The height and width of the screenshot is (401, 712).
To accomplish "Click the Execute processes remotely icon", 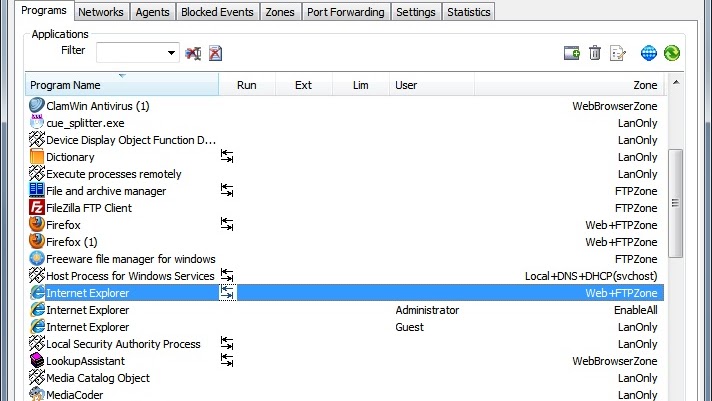I will pyautogui.click(x=37, y=173).
